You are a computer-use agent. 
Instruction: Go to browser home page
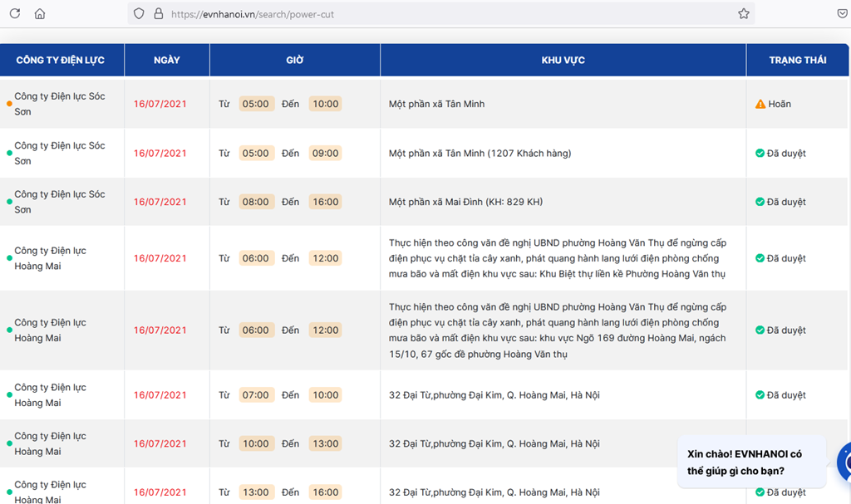40,14
